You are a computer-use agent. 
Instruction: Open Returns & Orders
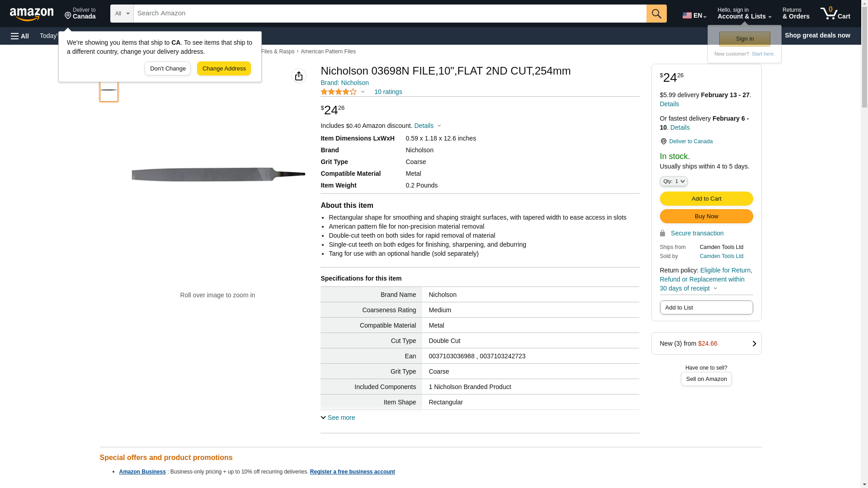click(796, 14)
